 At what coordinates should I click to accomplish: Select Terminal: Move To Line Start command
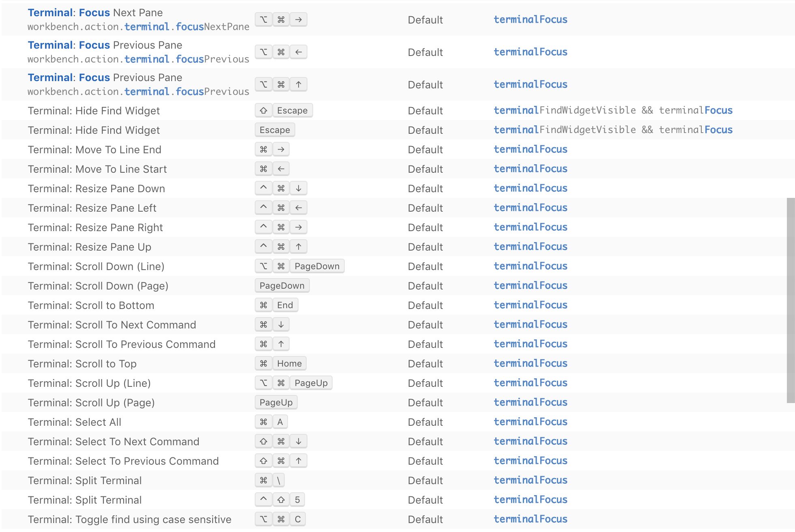pyautogui.click(x=97, y=169)
